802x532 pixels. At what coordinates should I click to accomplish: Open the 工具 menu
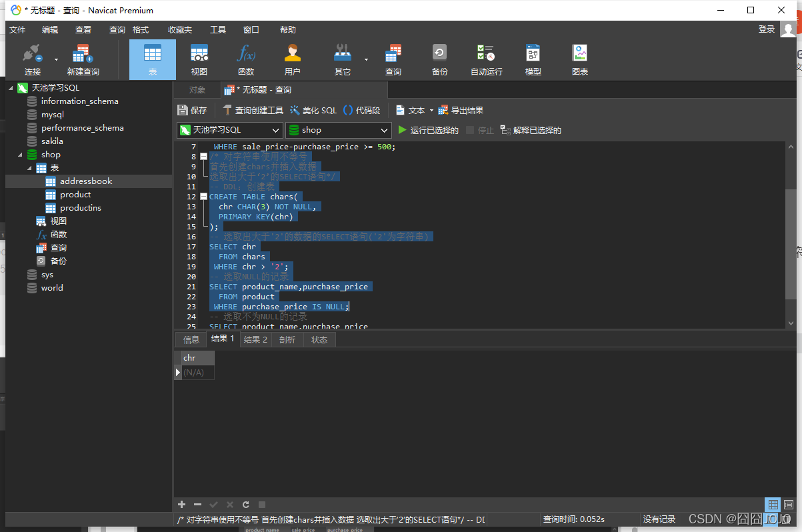point(218,29)
